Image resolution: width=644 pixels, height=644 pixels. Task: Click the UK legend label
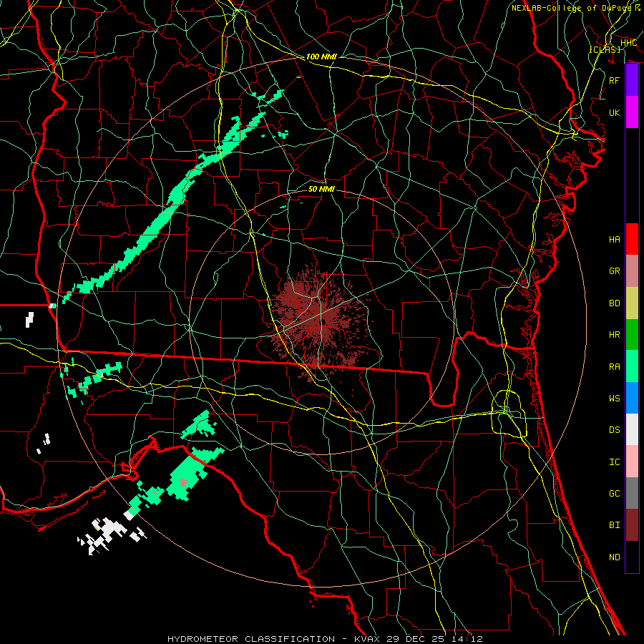click(x=614, y=112)
